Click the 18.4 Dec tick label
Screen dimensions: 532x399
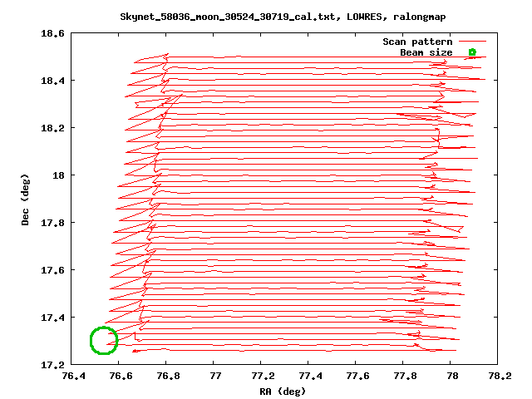(52, 81)
